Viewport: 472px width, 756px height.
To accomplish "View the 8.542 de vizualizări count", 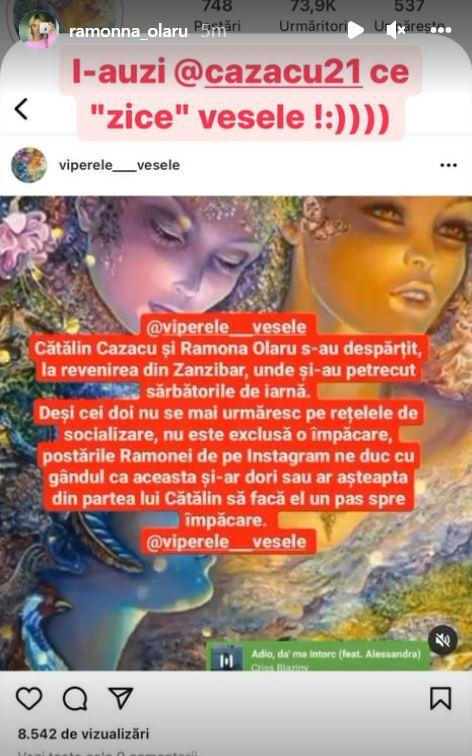I will pos(83,734).
